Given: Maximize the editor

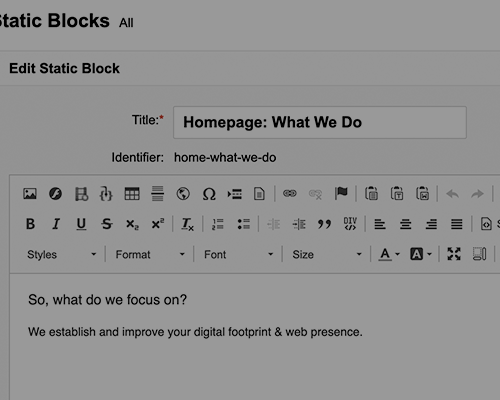Looking at the screenshot, I should tap(454, 254).
